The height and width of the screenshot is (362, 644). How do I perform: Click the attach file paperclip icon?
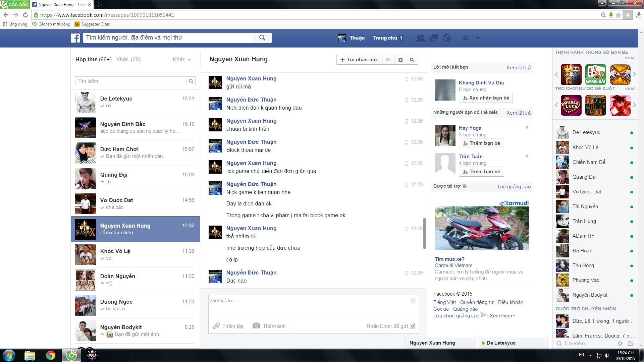click(x=216, y=326)
